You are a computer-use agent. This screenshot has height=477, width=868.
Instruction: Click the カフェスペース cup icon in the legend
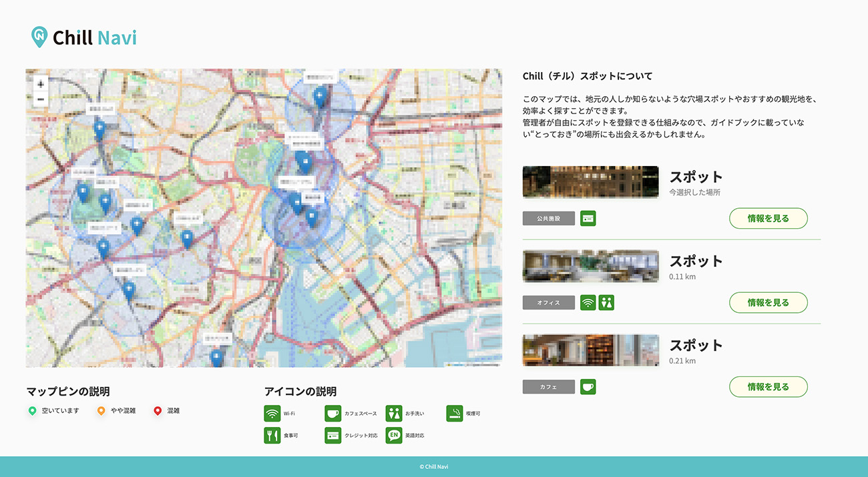tap(333, 414)
